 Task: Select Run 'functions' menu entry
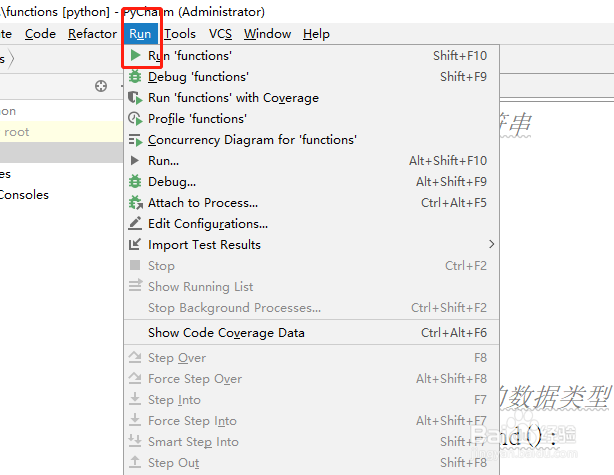(x=311, y=56)
